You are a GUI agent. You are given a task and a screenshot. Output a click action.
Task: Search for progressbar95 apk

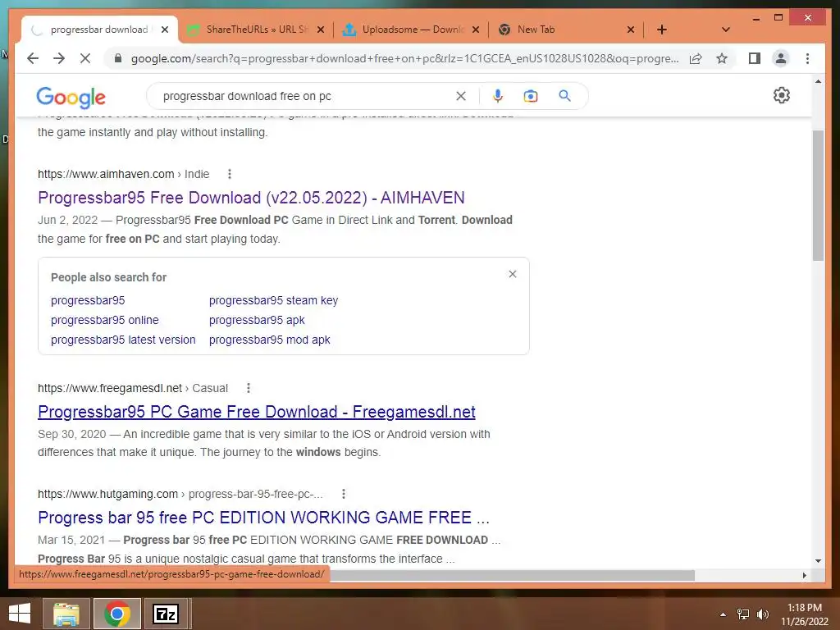coord(257,320)
